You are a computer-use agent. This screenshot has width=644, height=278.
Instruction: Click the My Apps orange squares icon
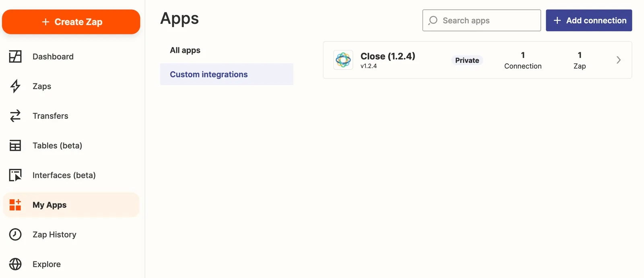click(x=15, y=205)
